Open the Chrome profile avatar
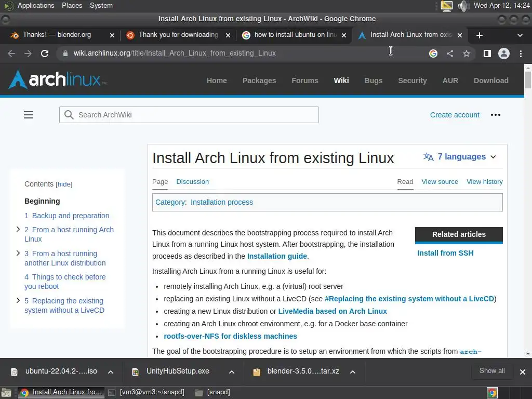532x399 pixels. pos(504,54)
